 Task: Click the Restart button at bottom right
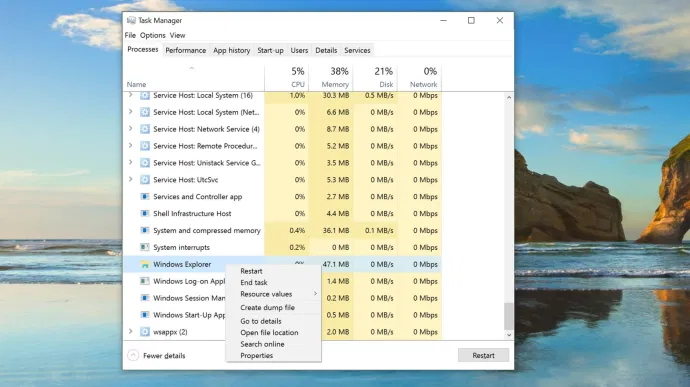[x=483, y=355]
